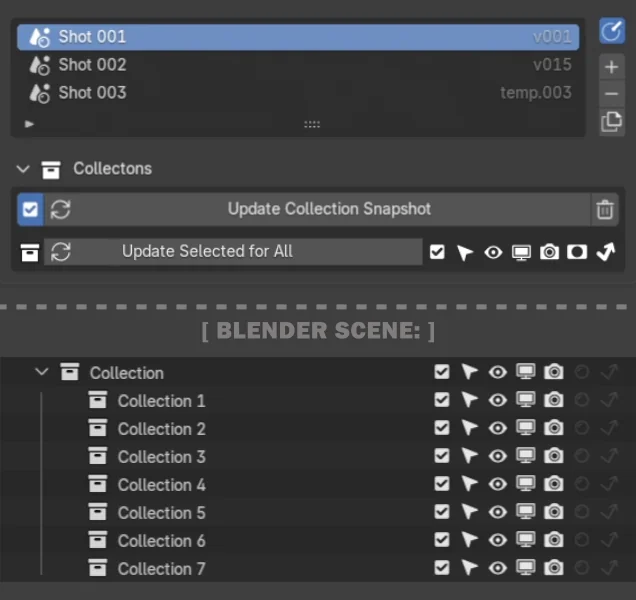
Task: Toggle holdout icon in Update Selected row
Action: (x=577, y=252)
